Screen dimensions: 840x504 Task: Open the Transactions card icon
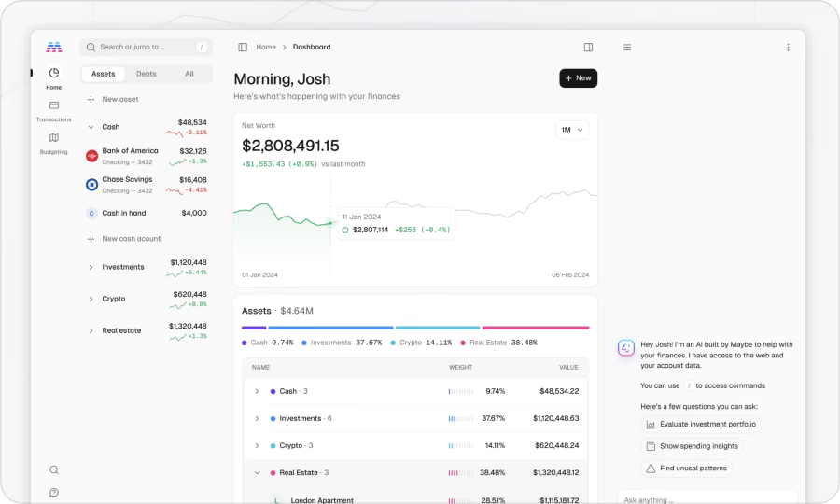[53, 105]
